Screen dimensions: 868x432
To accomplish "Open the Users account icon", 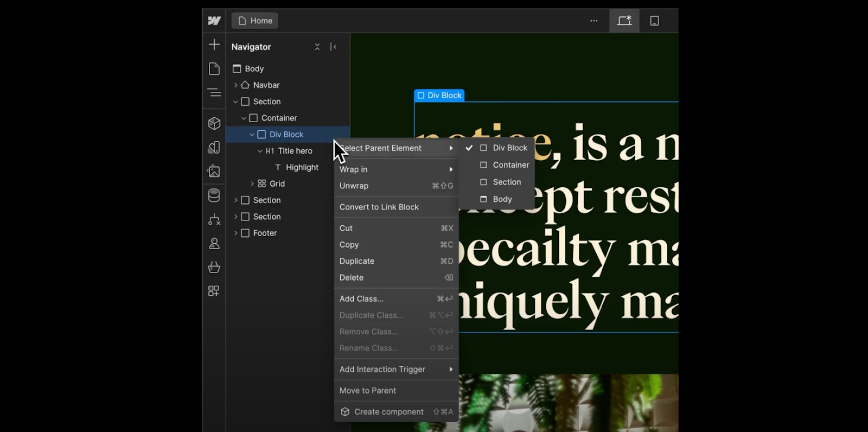I will click(214, 243).
